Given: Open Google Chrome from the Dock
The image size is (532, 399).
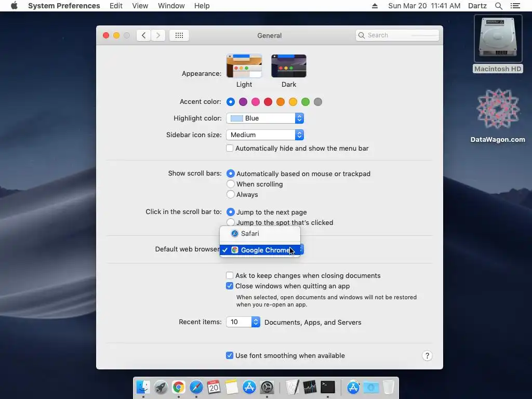Looking at the screenshot, I should pos(179,387).
